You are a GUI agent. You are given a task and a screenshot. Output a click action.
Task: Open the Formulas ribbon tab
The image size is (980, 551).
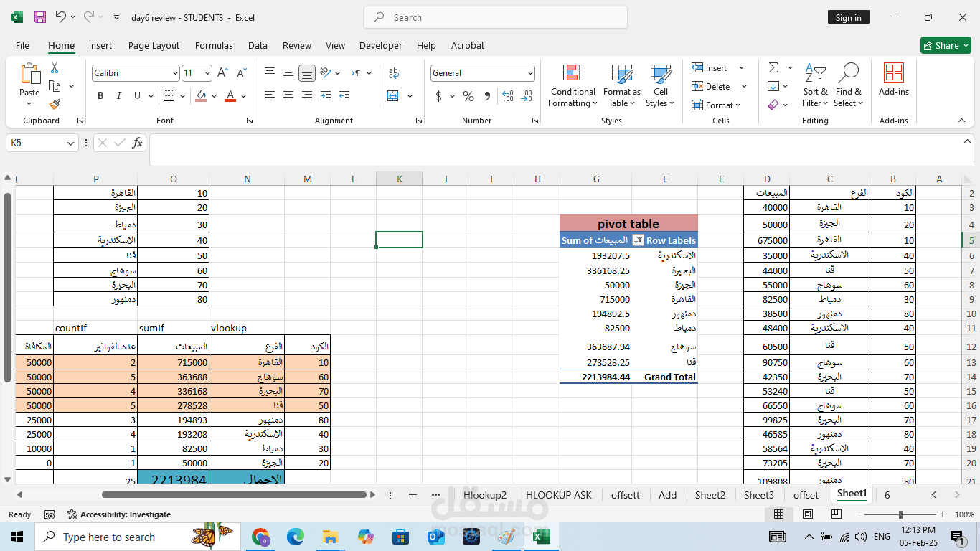tap(214, 45)
